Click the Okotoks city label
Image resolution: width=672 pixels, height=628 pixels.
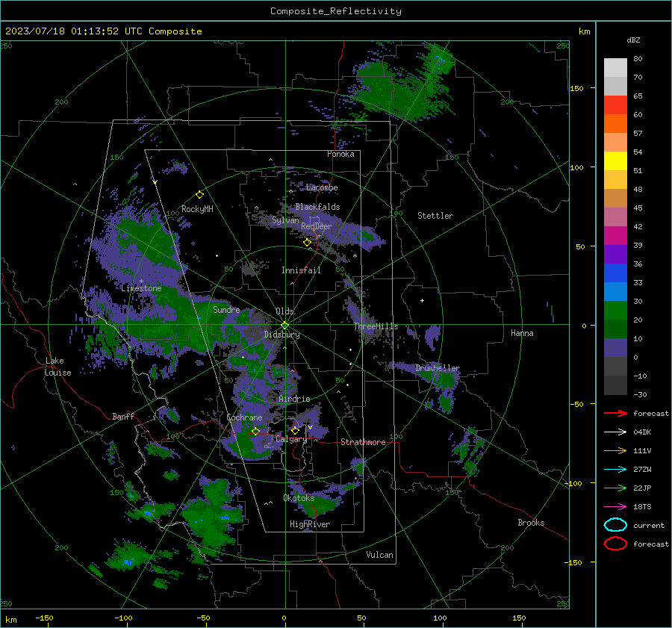[x=299, y=498]
